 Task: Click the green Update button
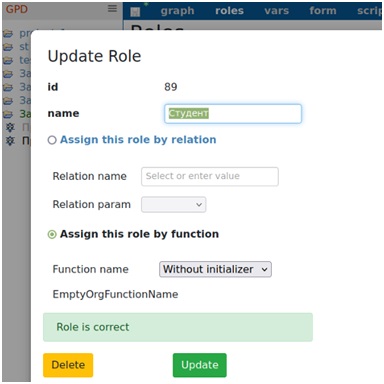coord(200,365)
